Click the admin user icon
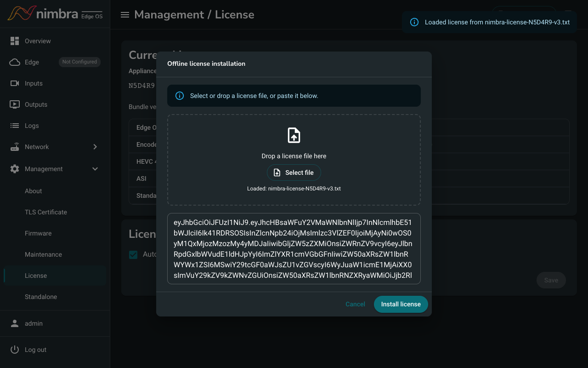The height and width of the screenshot is (368, 588). [x=15, y=323]
